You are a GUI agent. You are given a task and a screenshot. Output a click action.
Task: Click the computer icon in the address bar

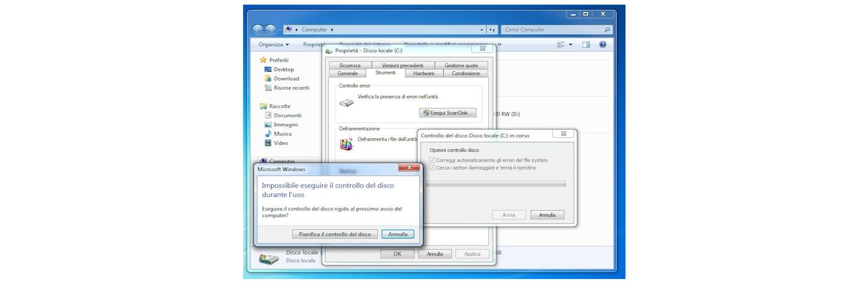[x=288, y=30]
